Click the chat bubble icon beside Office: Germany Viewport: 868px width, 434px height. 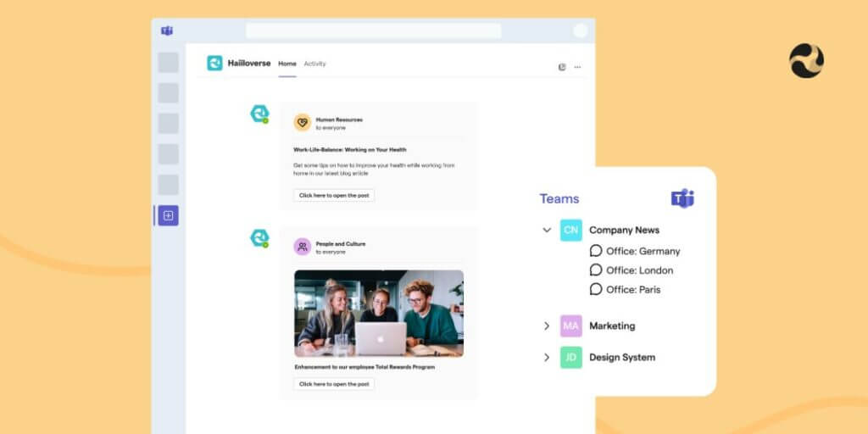596,251
